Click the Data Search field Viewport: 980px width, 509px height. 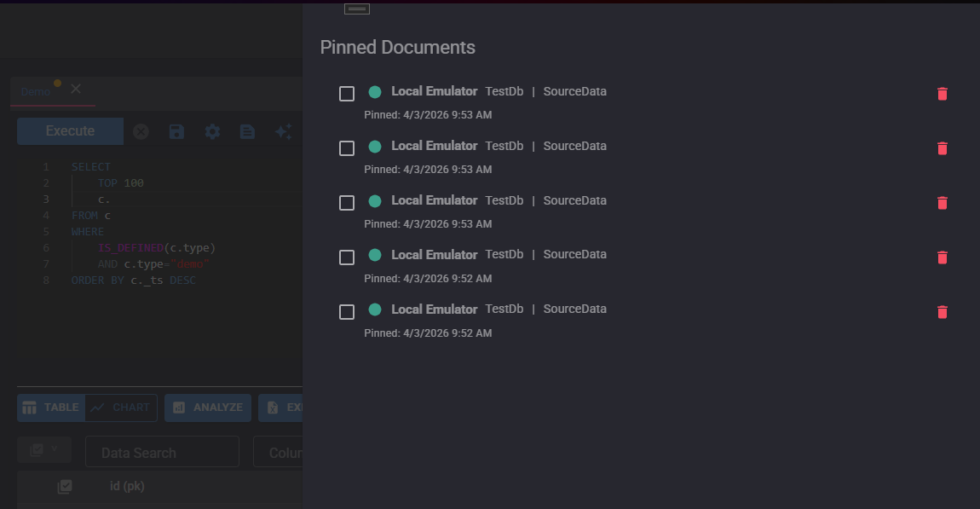[162, 452]
